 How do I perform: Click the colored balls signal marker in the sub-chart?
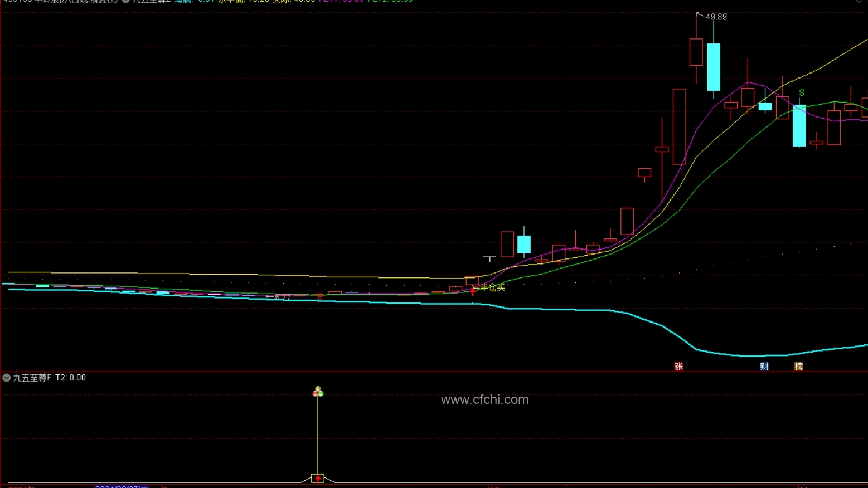(318, 392)
